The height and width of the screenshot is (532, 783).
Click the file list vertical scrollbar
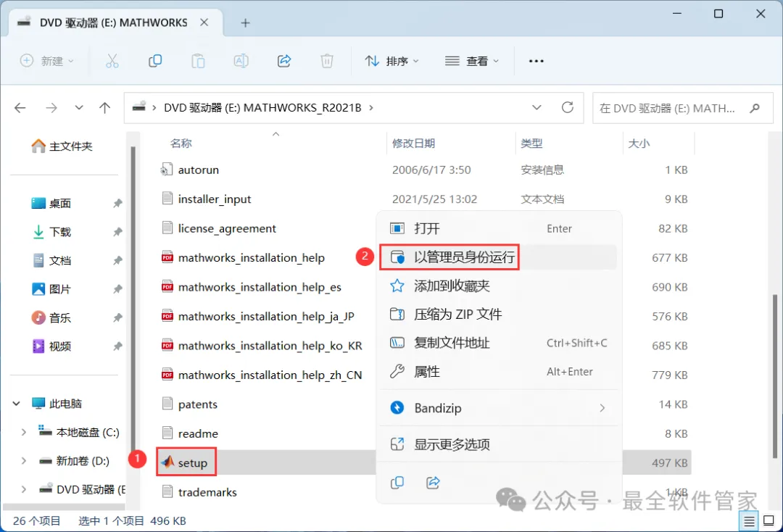tap(775, 377)
